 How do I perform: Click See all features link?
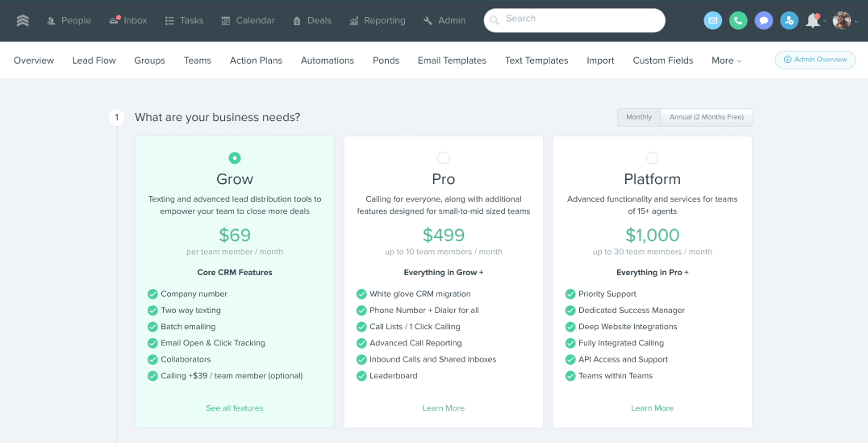(x=235, y=408)
